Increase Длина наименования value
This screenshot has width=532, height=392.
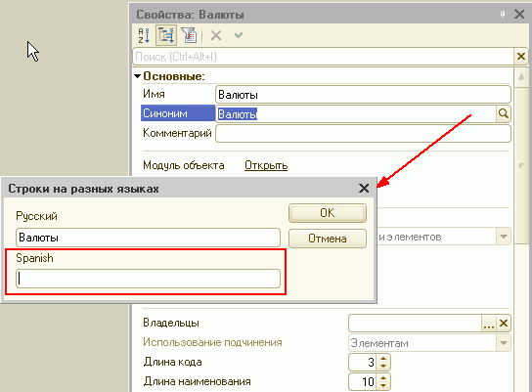point(383,377)
